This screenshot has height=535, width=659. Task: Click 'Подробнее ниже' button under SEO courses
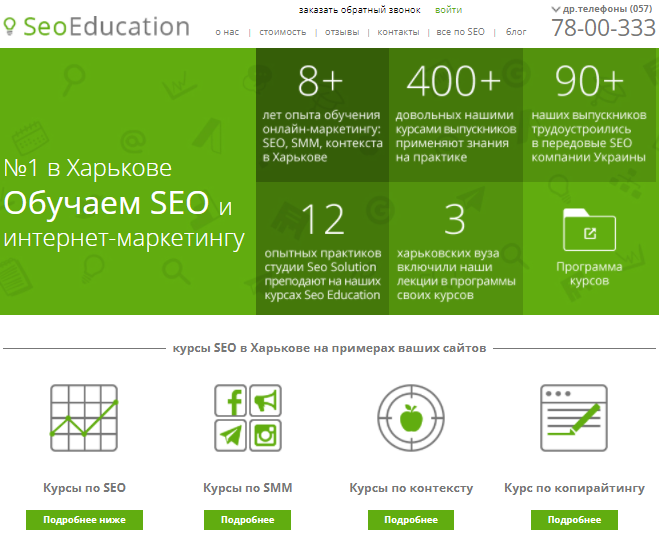(84, 520)
